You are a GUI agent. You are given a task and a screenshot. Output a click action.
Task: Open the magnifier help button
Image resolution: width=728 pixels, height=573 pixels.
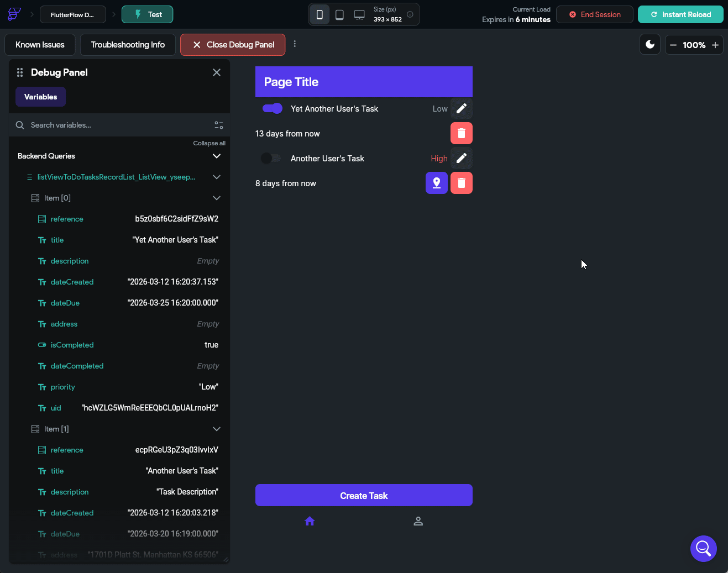[704, 549]
